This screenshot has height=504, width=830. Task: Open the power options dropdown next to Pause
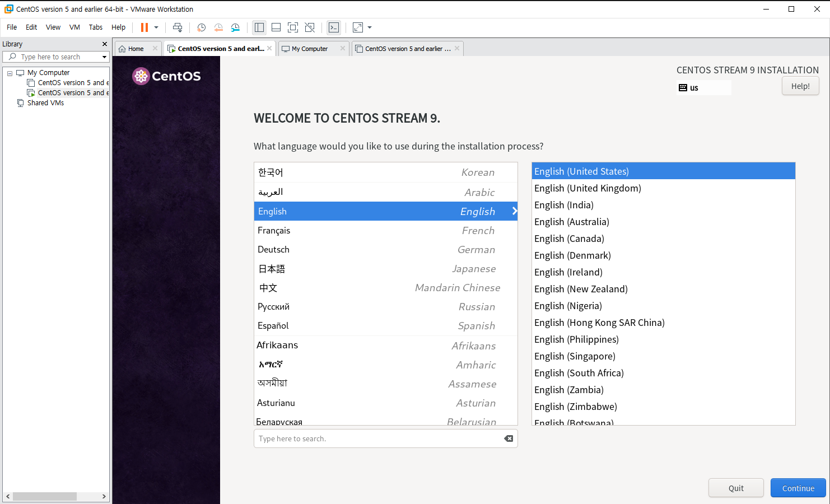pyautogui.click(x=156, y=27)
